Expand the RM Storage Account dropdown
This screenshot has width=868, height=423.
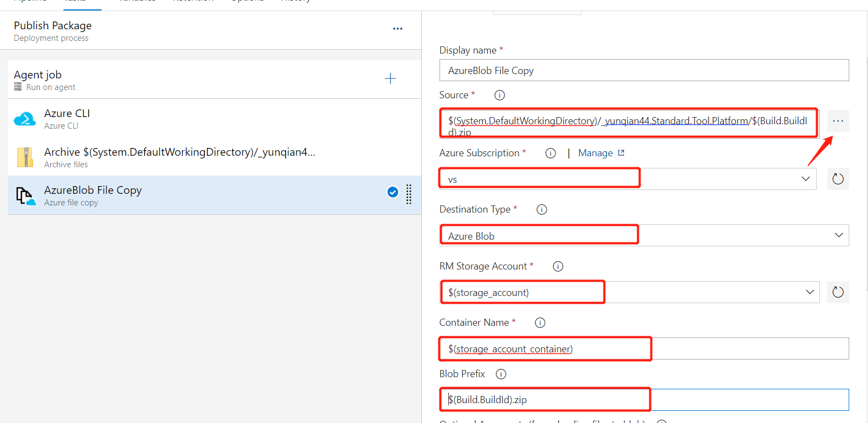pos(809,292)
